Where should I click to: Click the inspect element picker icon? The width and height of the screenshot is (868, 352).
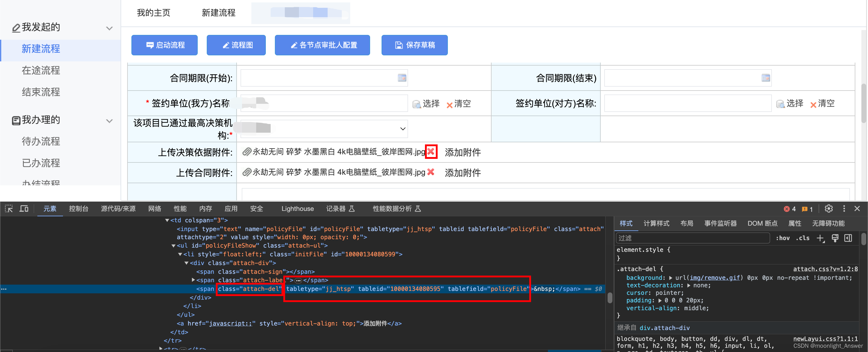[9, 208]
